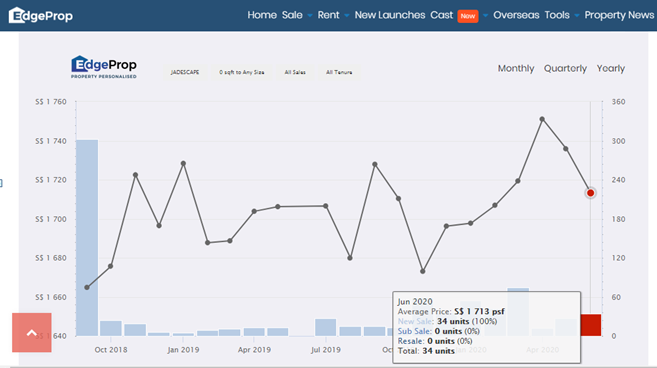Expand the Rent dropdown arrow
Viewport: 657px width, 368px height.
click(347, 16)
